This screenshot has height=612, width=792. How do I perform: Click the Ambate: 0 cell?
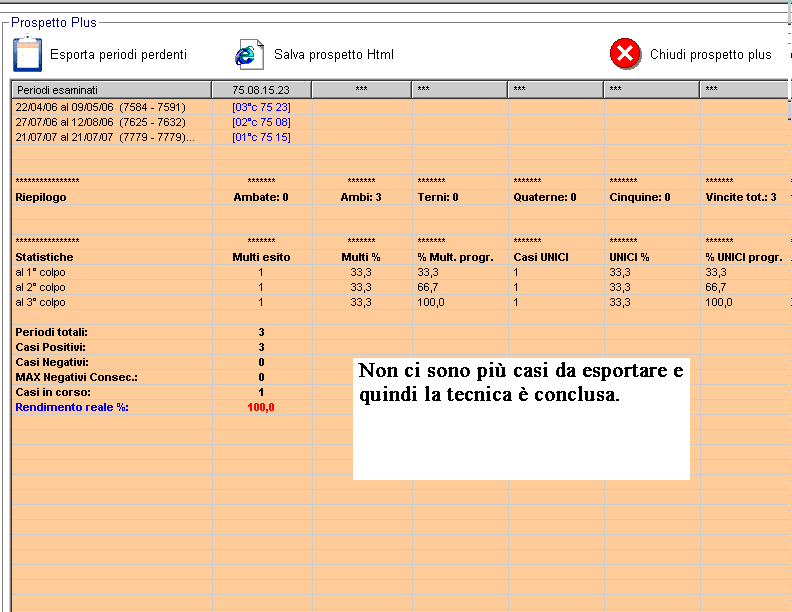point(261,197)
